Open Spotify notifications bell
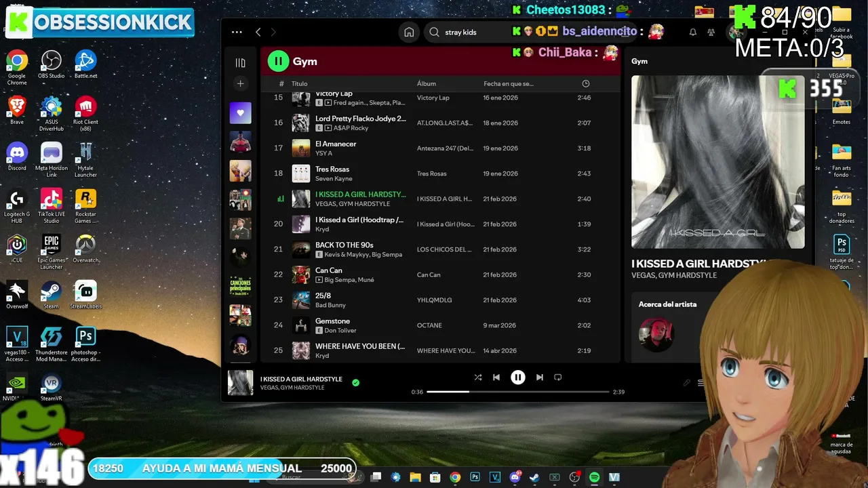This screenshot has width=868, height=488. point(693,32)
